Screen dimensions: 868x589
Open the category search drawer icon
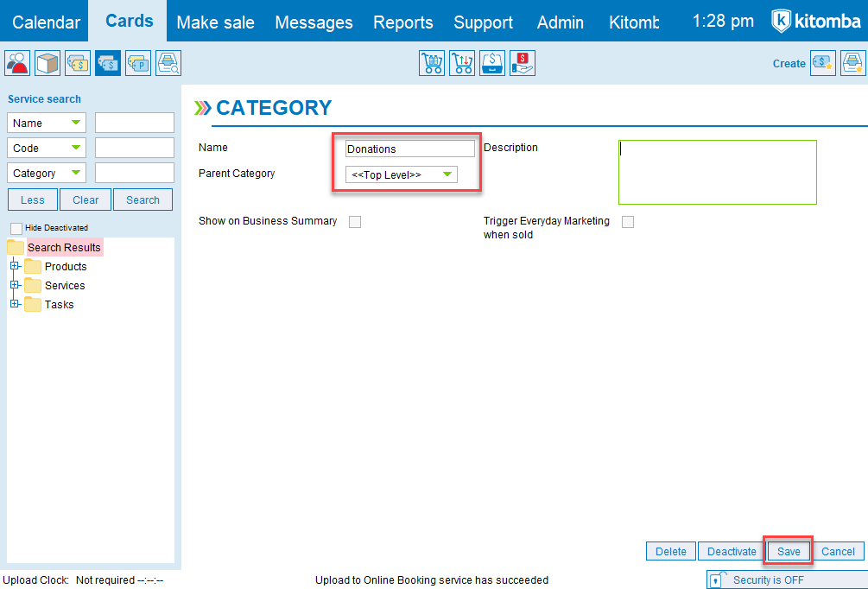click(x=168, y=63)
